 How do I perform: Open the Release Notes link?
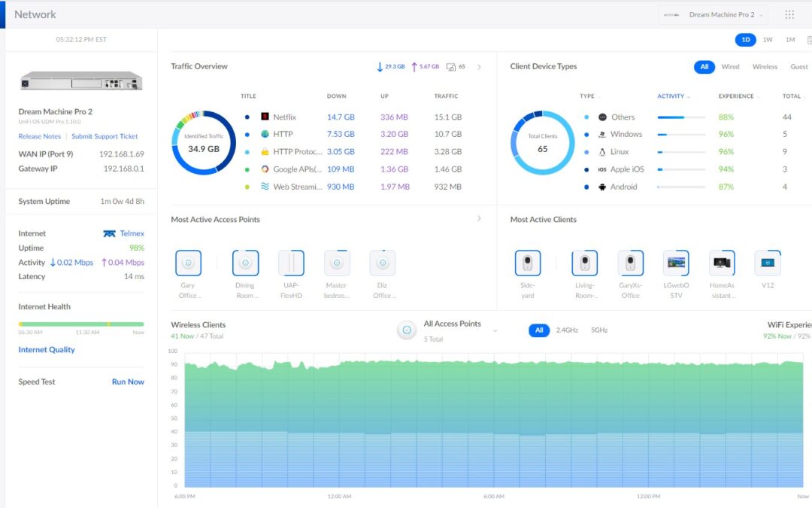click(x=40, y=136)
